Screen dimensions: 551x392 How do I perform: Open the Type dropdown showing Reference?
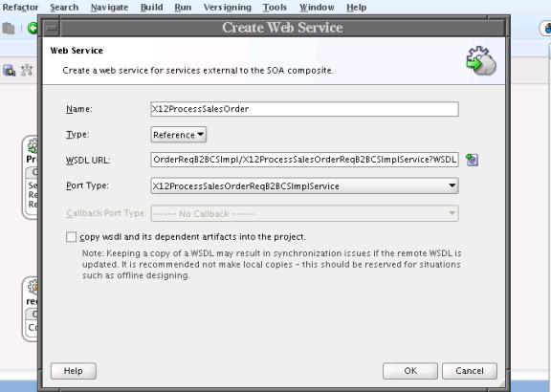179,135
